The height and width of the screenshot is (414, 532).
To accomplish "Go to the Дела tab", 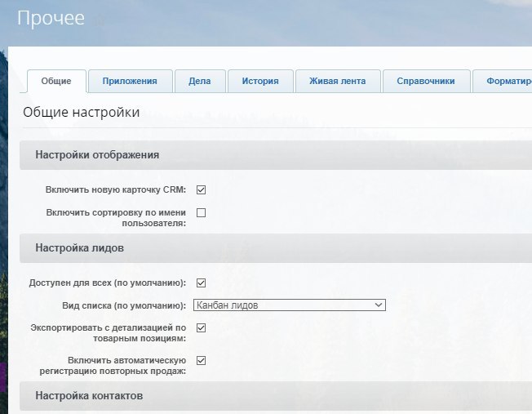I will (x=199, y=81).
